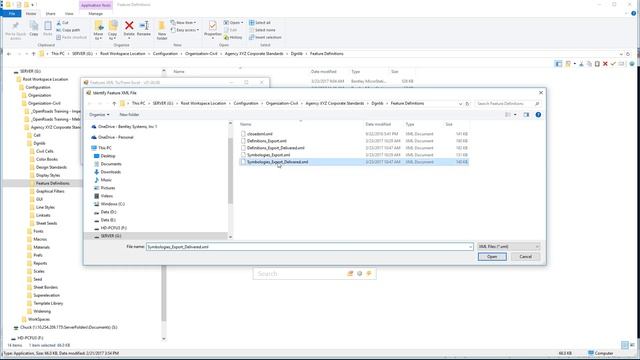Toggle the preview pane icon in dialog
The image size is (640, 360).
[x=526, y=115]
